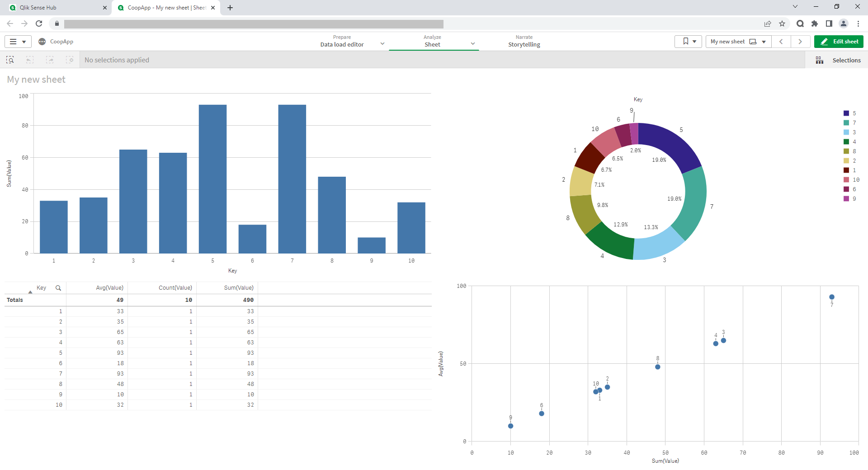Open the smart search selection tool
Image resolution: width=868 pixels, height=470 pixels.
(10, 60)
